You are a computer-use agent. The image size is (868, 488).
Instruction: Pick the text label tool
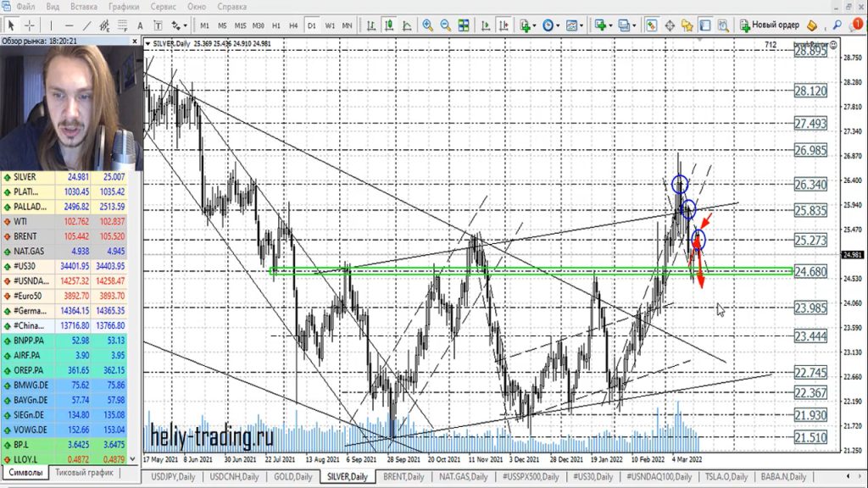click(x=138, y=25)
